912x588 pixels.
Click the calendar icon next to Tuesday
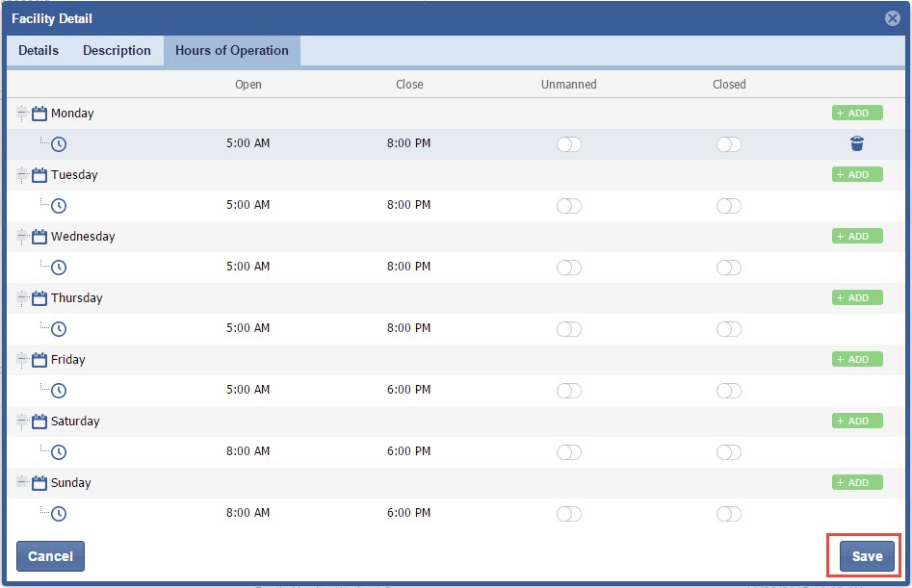coord(39,175)
